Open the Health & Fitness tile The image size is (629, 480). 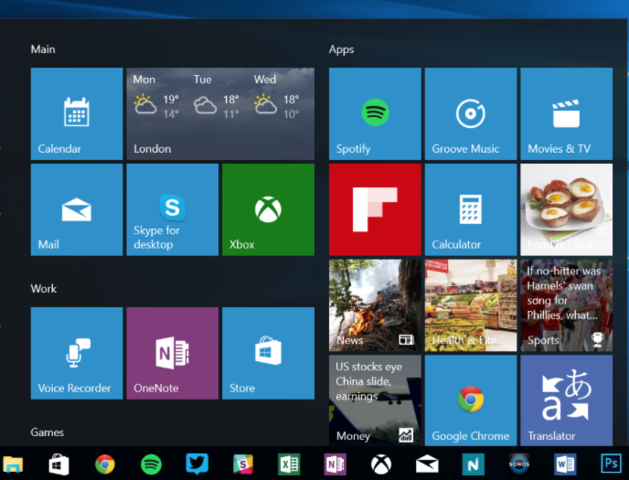coord(471,305)
